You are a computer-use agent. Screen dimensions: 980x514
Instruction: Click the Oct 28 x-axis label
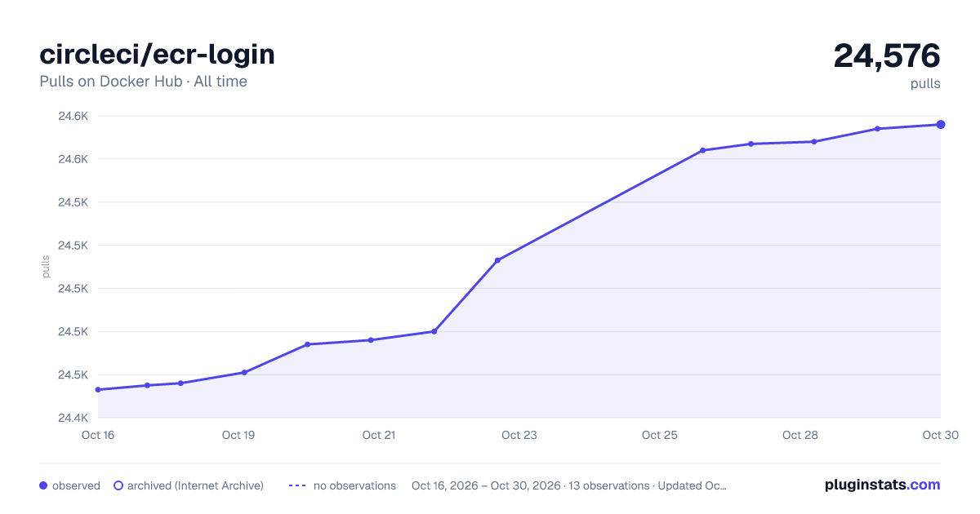800,435
